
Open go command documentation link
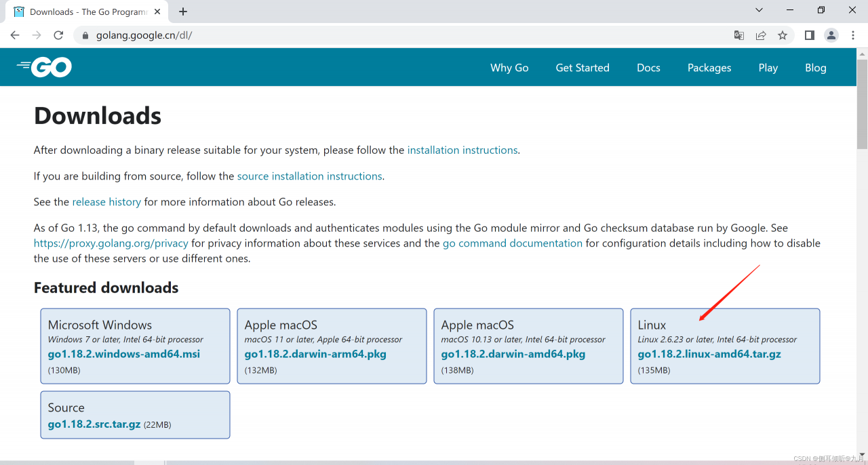point(513,243)
